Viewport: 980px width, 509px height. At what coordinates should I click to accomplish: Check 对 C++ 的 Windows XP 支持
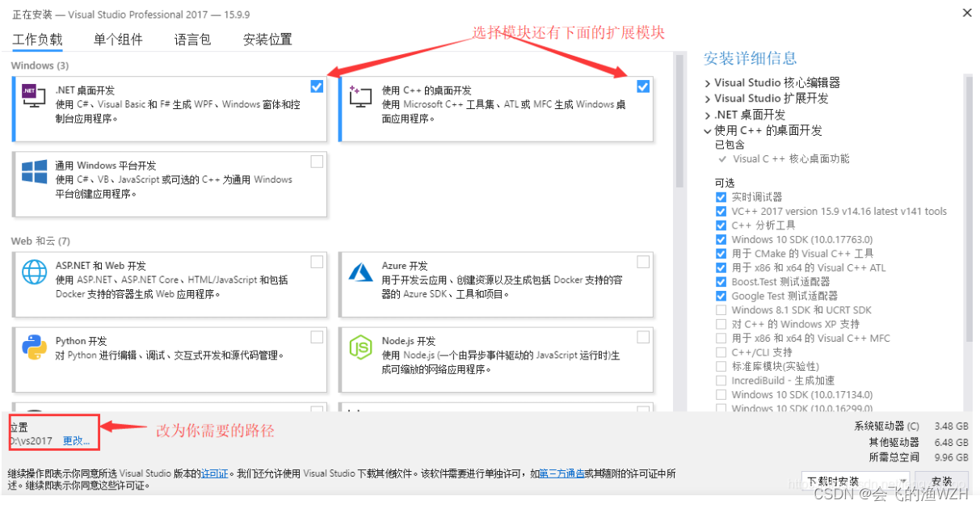tap(721, 324)
